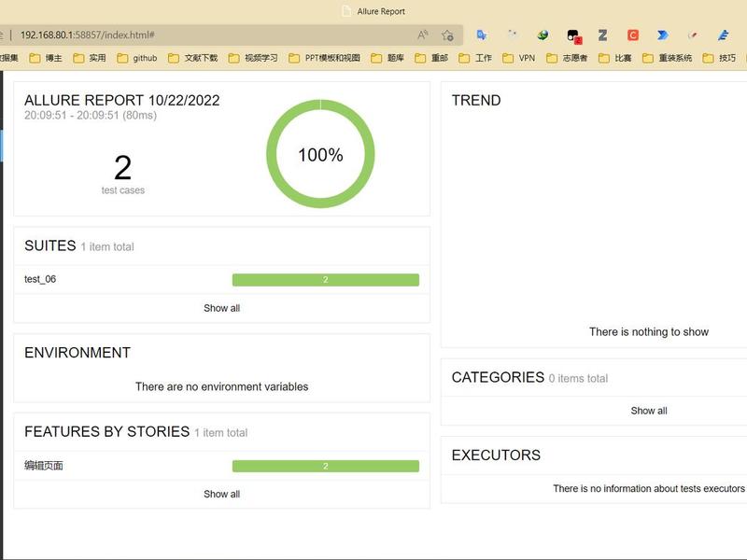Open the extension with red badge
The height and width of the screenshot is (560, 747).
pos(573,35)
